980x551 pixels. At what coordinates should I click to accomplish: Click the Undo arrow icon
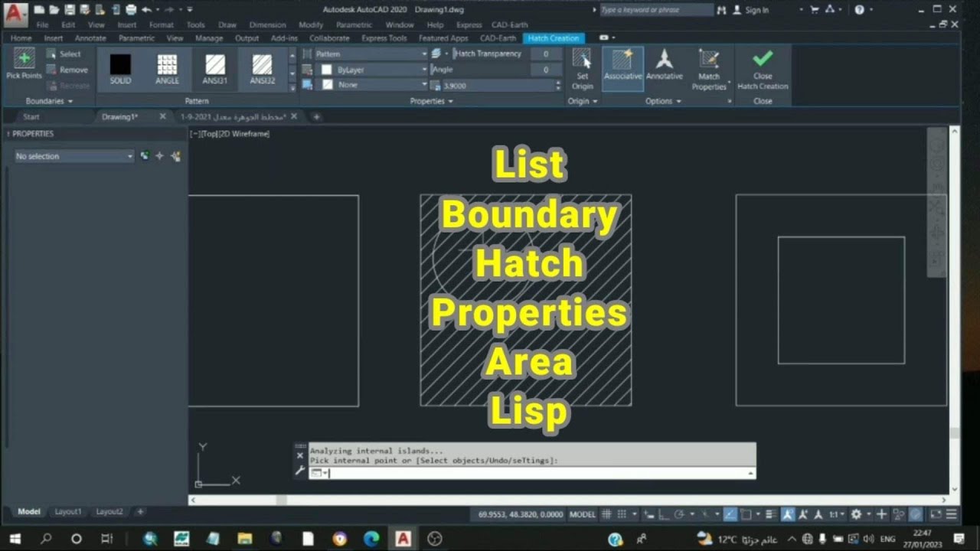[146, 10]
